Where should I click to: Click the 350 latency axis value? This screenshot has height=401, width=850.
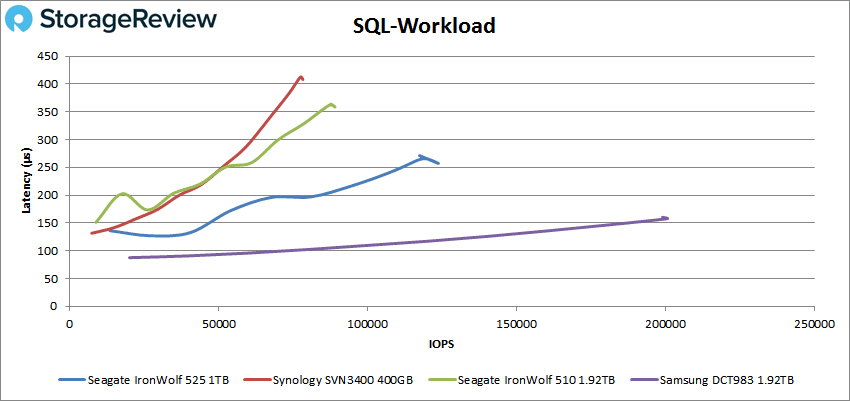(x=49, y=112)
